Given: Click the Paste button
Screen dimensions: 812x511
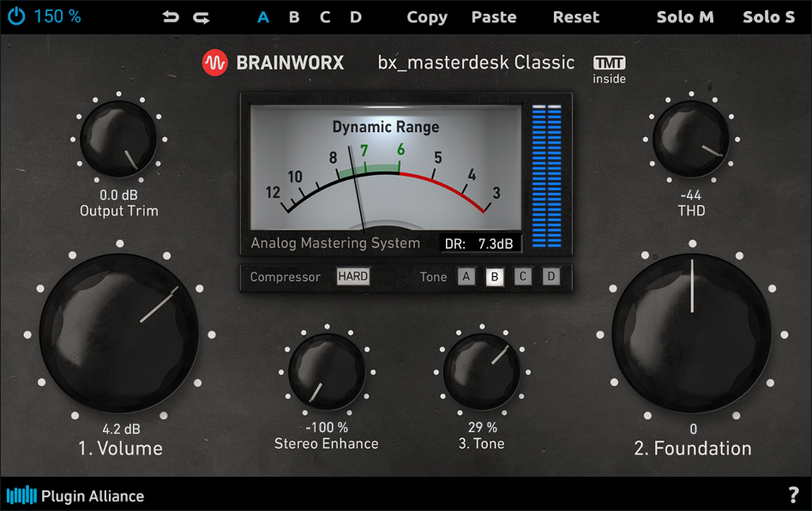Looking at the screenshot, I should pyautogui.click(x=494, y=17).
